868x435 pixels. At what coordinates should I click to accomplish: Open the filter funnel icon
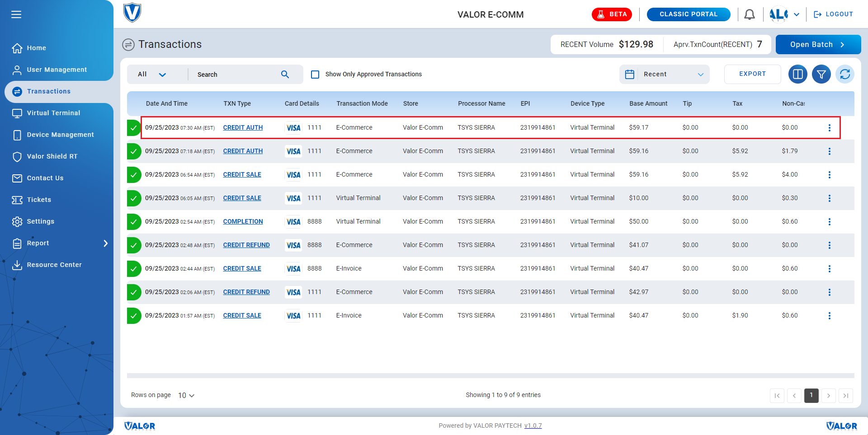point(821,74)
